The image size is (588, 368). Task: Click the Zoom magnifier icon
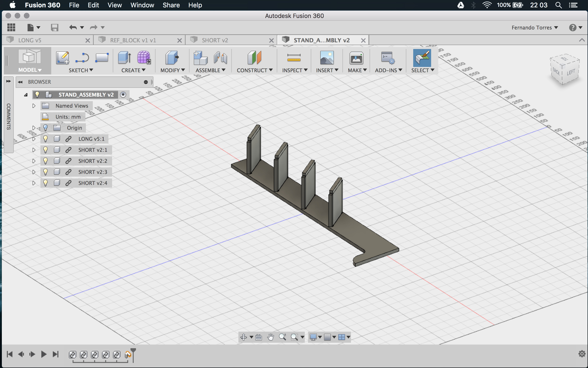282,337
